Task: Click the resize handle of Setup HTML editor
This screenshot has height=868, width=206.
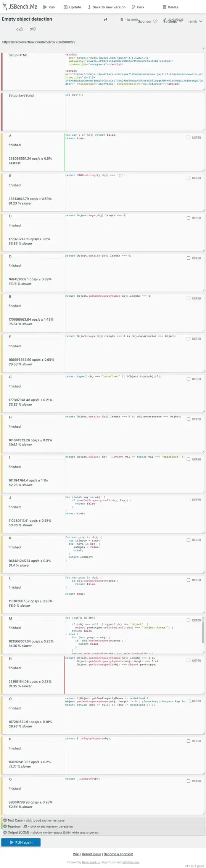Action: [203, 89]
